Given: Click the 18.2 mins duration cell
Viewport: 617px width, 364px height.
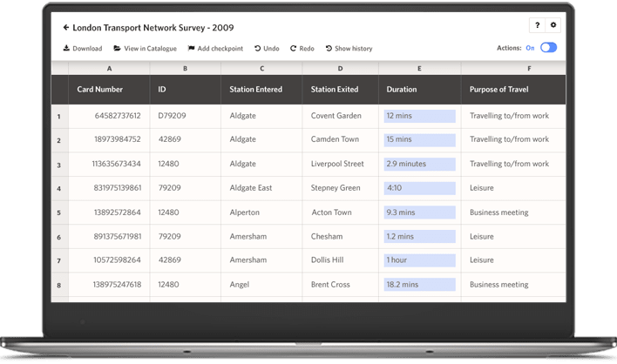Looking at the screenshot, I should pyautogui.click(x=419, y=285).
